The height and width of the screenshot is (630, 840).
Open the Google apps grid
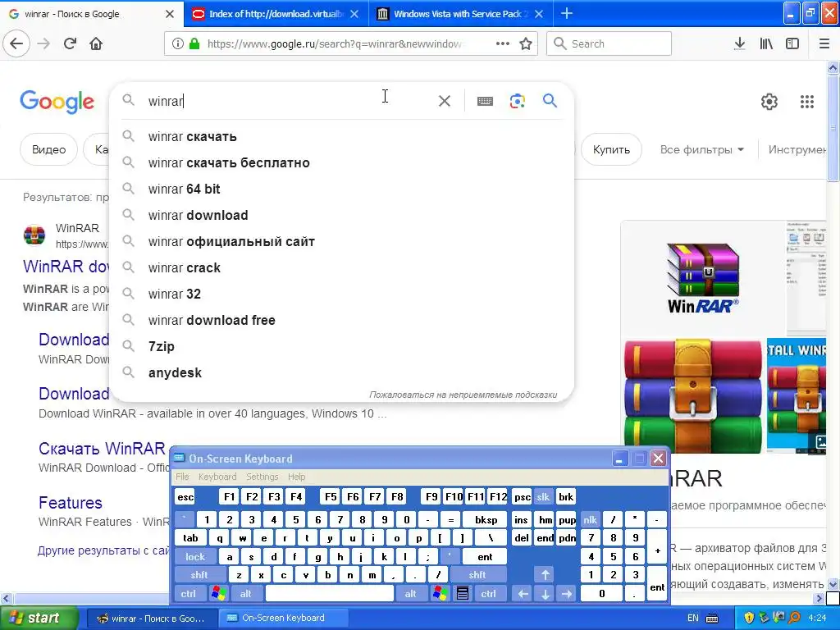(807, 101)
